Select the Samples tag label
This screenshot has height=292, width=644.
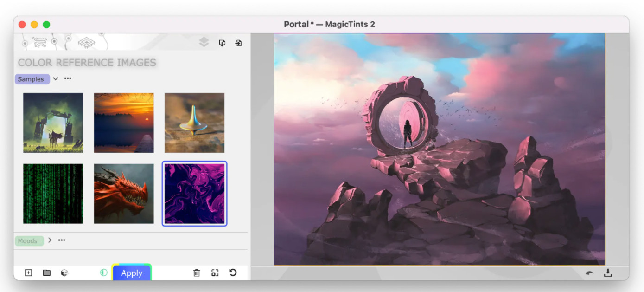point(32,79)
